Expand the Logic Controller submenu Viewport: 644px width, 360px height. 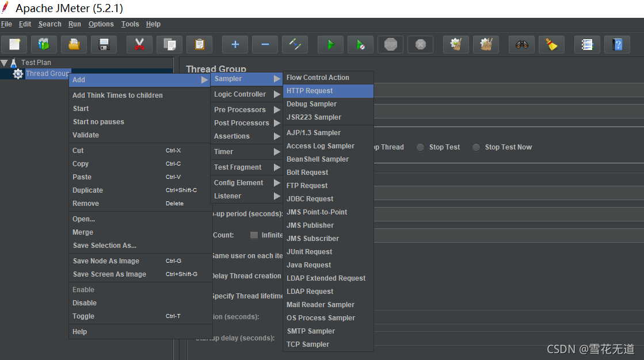pos(246,94)
